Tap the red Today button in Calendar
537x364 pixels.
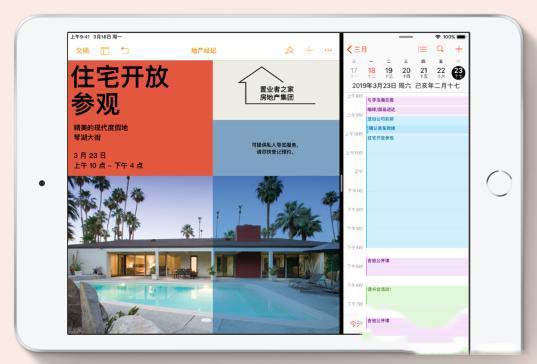click(355, 323)
